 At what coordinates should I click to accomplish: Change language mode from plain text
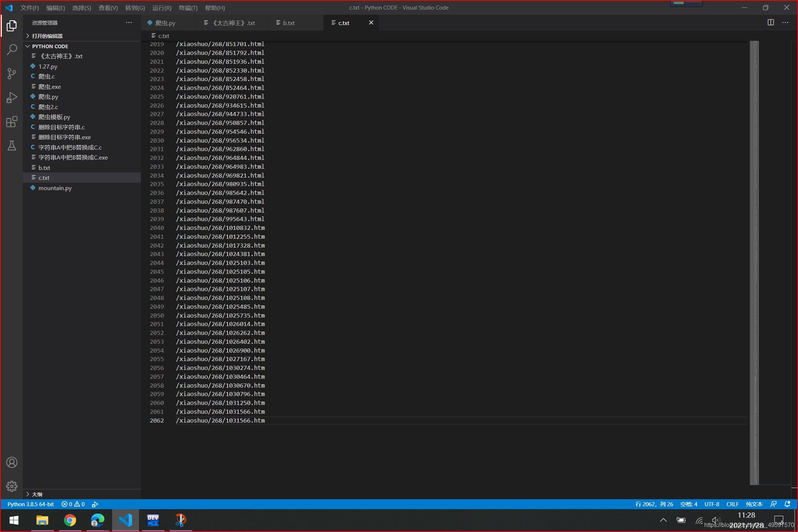[x=754, y=504]
